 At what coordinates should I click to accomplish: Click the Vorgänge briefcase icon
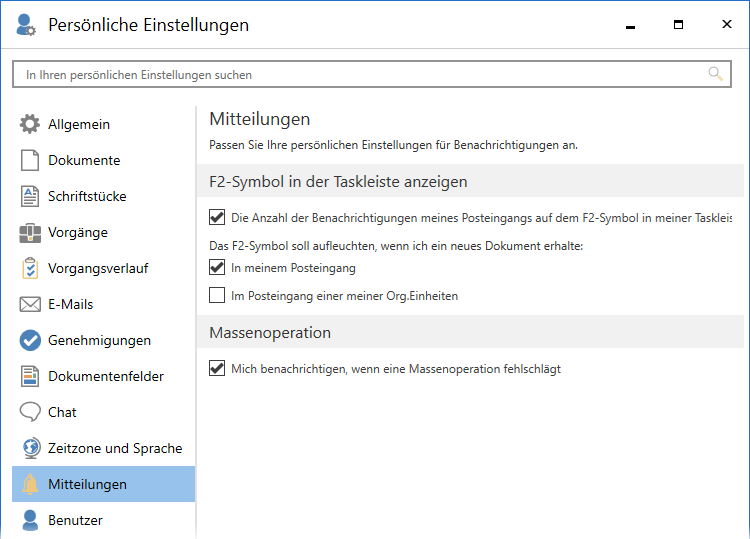click(30, 233)
